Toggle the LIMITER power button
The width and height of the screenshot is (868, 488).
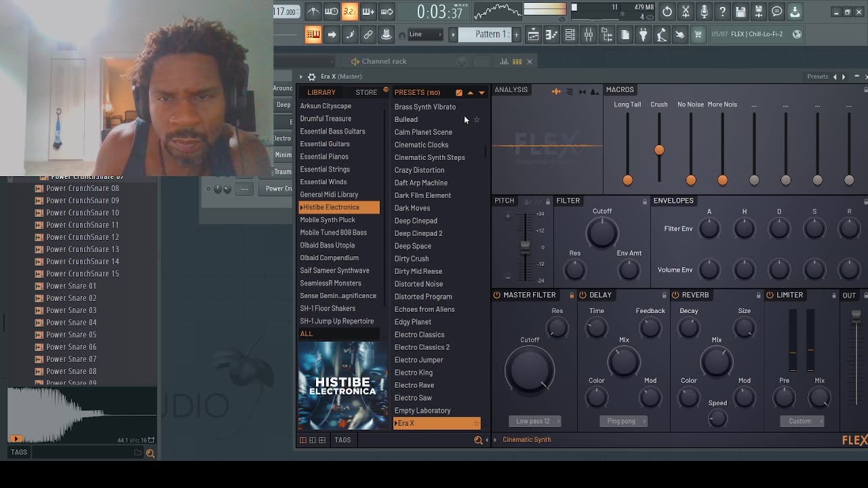click(x=770, y=296)
